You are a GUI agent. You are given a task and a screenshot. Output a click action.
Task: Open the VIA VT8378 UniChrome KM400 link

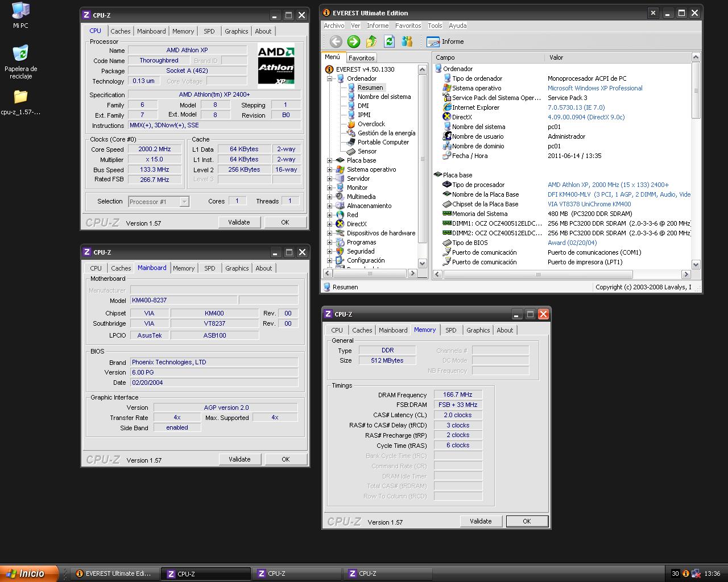(x=589, y=204)
